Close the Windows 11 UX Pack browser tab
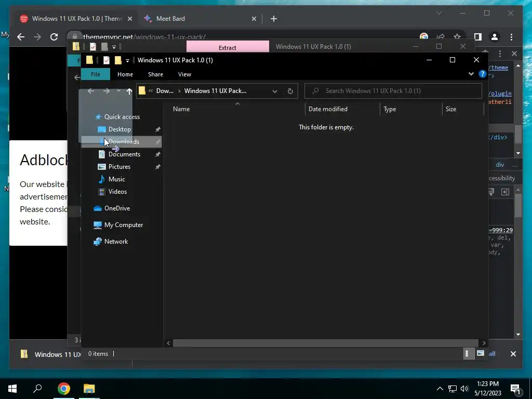 click(x=129, y=19)
